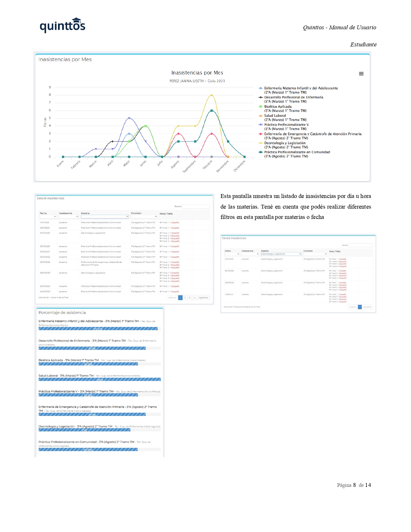Click the Enfermería Materno Infantil 97.32% attendance bar
The height and width of the screenshot is (532, 411).
click(x=98, y=329)
